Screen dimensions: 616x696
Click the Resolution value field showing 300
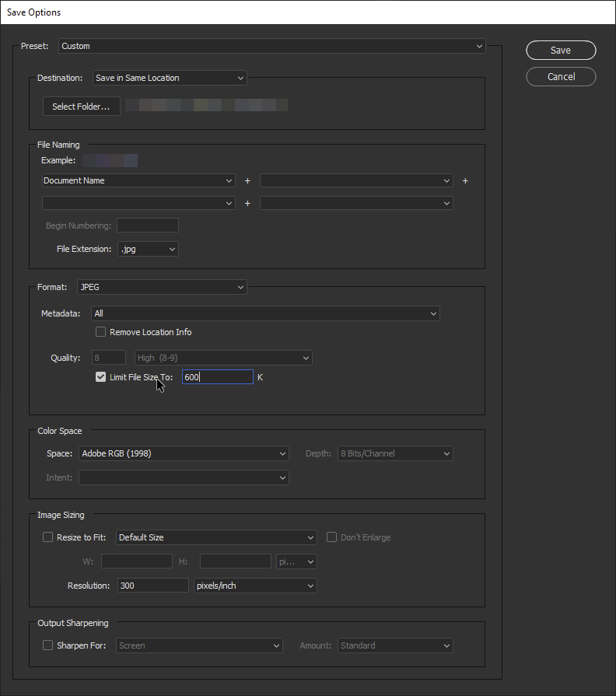coord(152,585)
